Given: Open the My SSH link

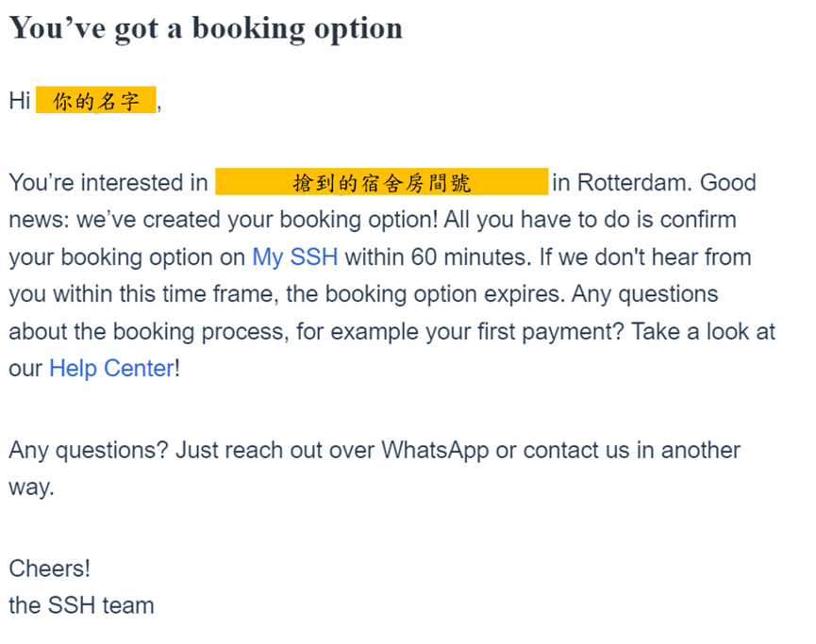Looking at the screenshot, I should [295, 257].
